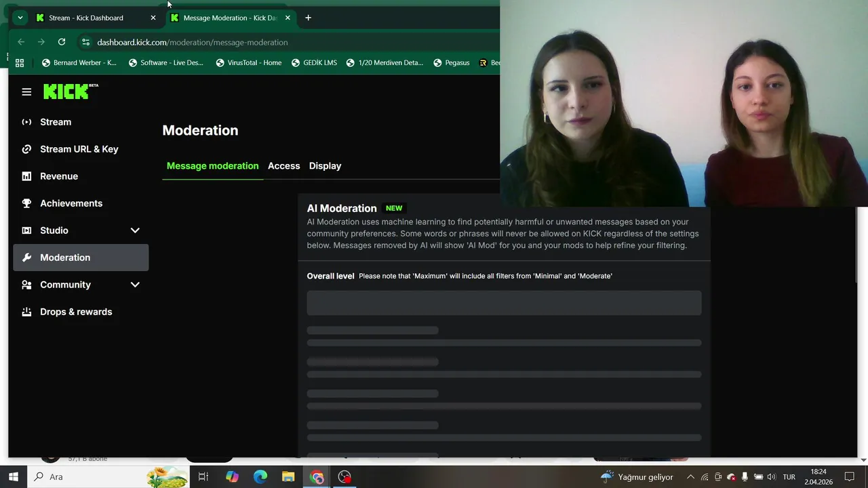Click the Drops & rewards icon

[x=26, y=312]
